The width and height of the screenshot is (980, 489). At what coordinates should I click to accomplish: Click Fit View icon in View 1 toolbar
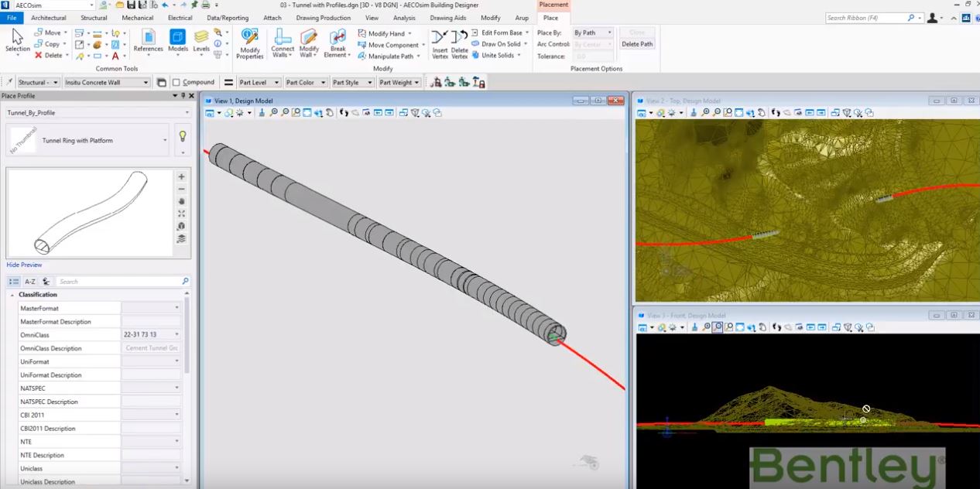tap(307, 113)
